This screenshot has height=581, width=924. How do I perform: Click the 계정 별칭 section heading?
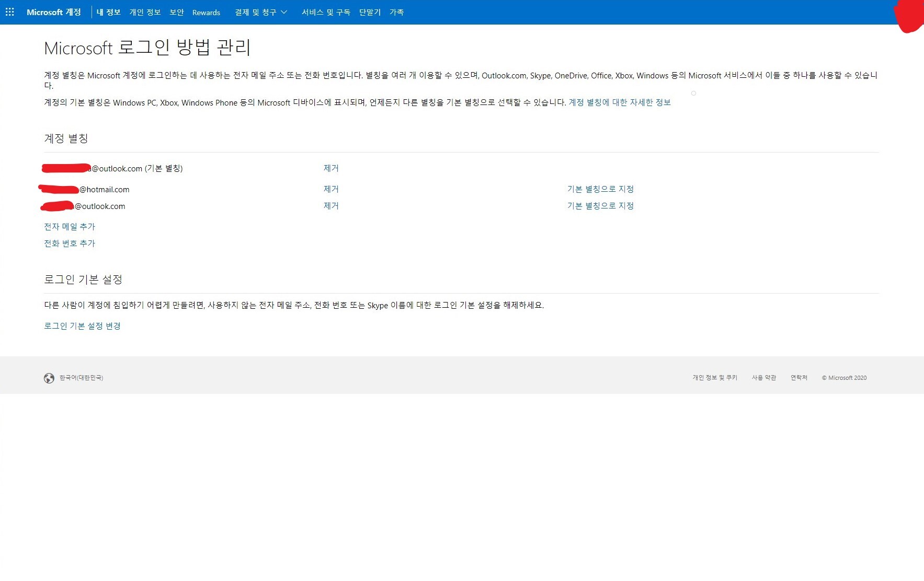pyautogui.click(x=66, y=138)
